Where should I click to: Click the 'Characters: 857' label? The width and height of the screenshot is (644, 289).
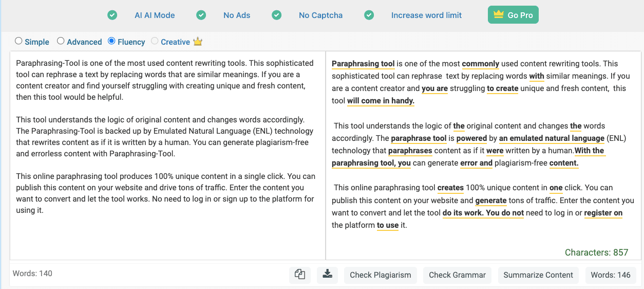[596, 252]
